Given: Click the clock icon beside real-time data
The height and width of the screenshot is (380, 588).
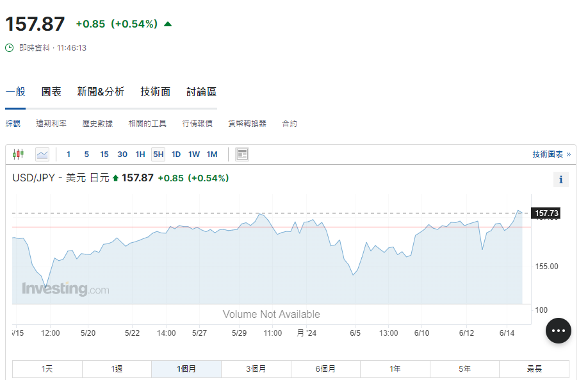Looking at the screenshot, I should click(x=9, y=48).
